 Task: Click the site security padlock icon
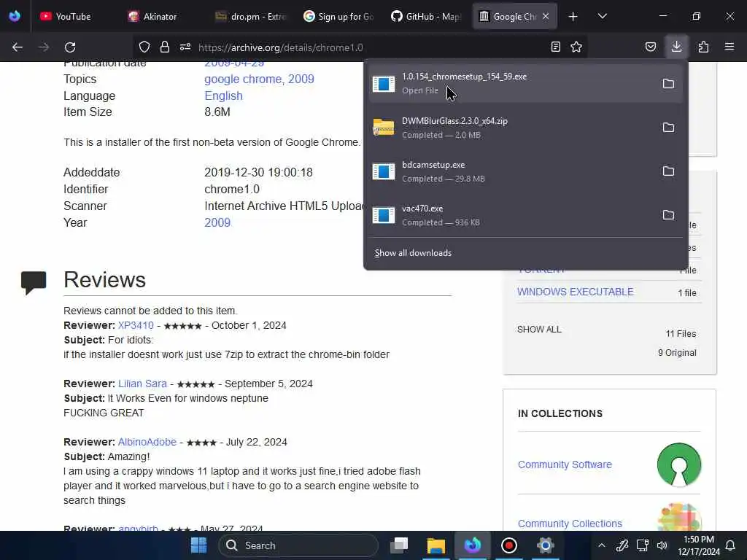pos(165,47)
